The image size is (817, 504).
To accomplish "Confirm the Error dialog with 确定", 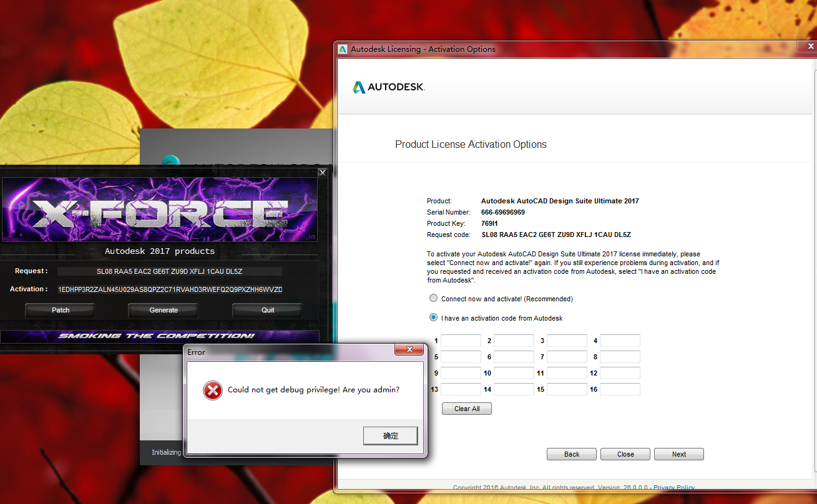I will coord(391,435).
